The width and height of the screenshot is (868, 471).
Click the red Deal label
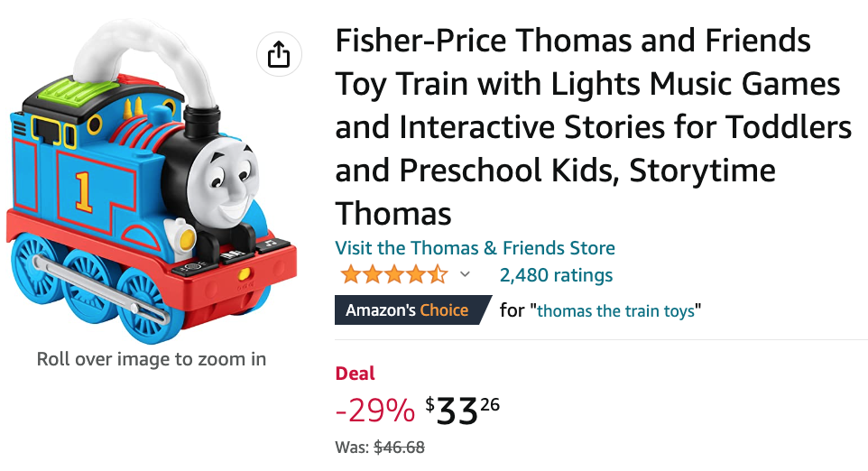(355, 374)
